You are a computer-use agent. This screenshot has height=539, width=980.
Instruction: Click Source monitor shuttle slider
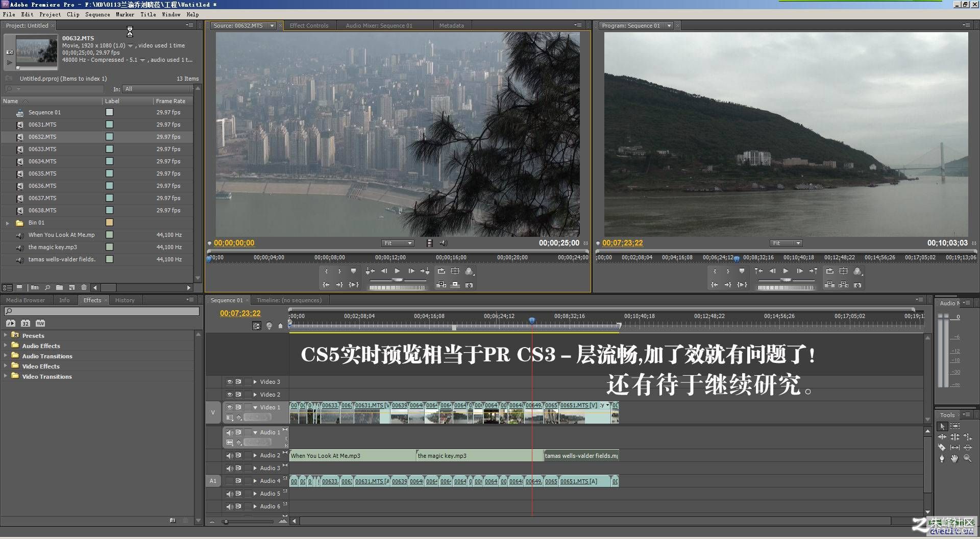[x=398, y=280]
